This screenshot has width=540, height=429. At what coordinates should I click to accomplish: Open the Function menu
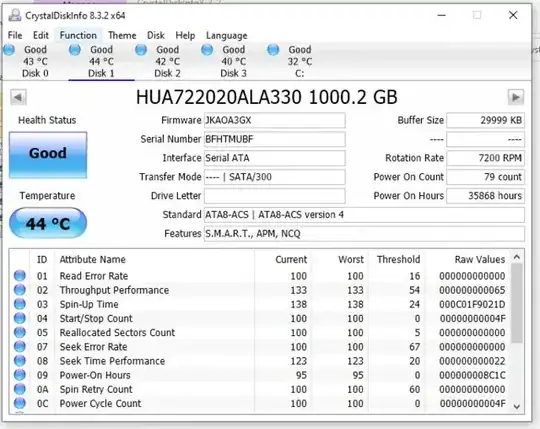78,35
